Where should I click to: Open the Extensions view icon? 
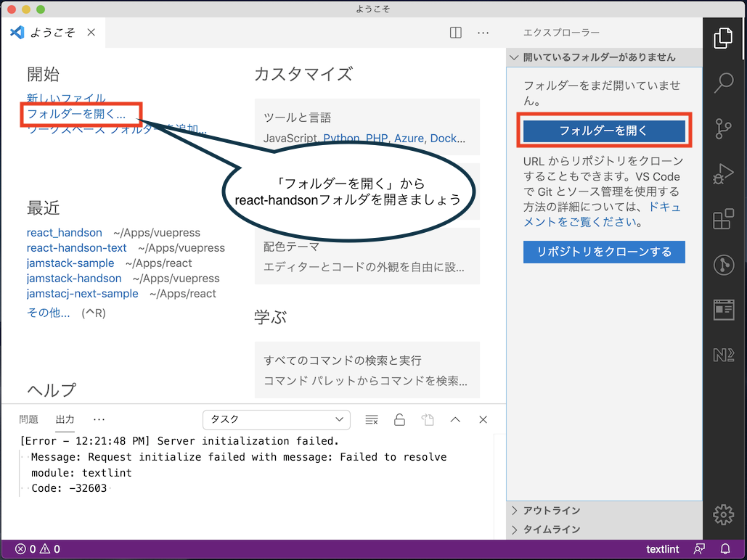click(723, 219)
